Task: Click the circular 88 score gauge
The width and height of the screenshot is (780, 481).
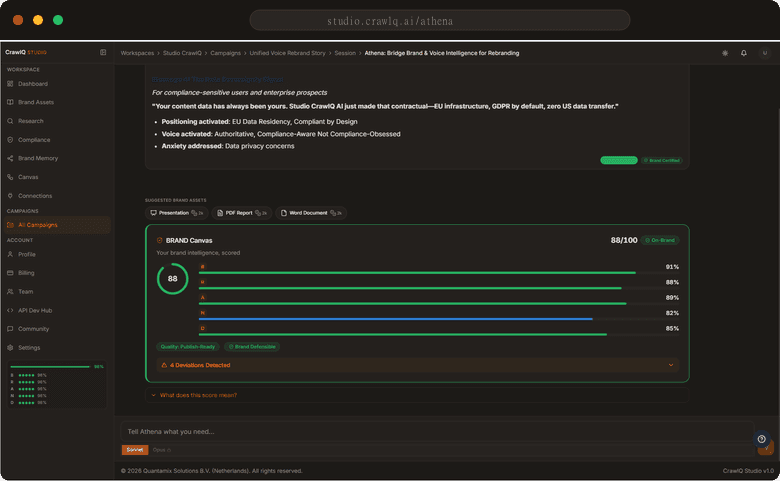Action: point(173,279)
